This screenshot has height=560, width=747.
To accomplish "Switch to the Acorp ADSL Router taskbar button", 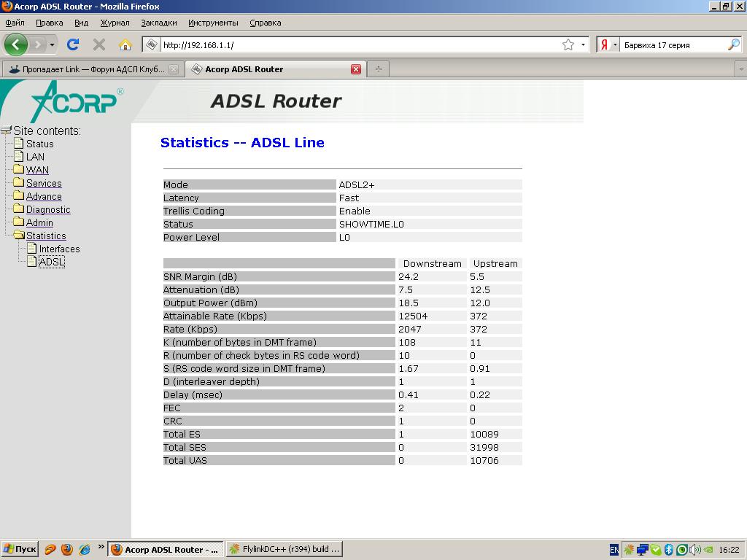I will click(165, 550).
